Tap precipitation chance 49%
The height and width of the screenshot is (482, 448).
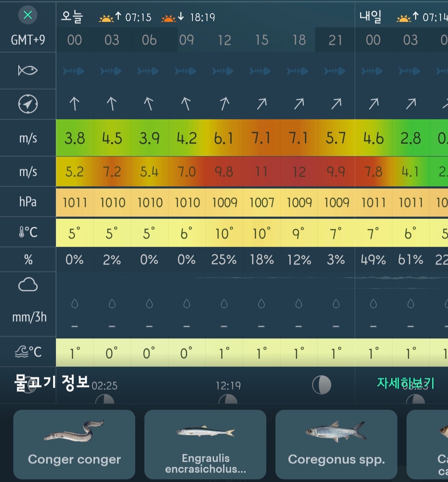pyautogui.click(x=373, y=260)
